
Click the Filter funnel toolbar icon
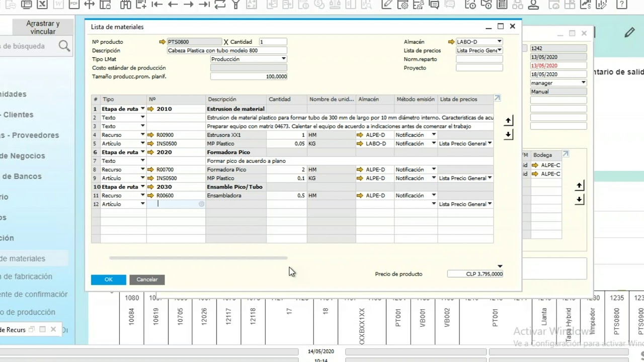235,5
